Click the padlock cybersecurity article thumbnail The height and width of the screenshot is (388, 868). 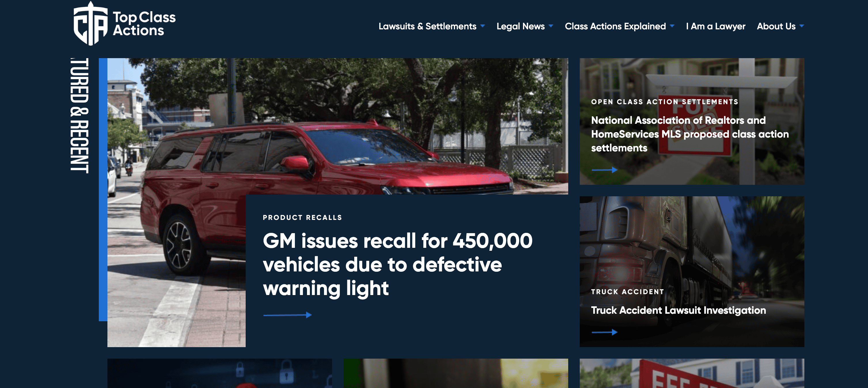(x=219, y=373)
